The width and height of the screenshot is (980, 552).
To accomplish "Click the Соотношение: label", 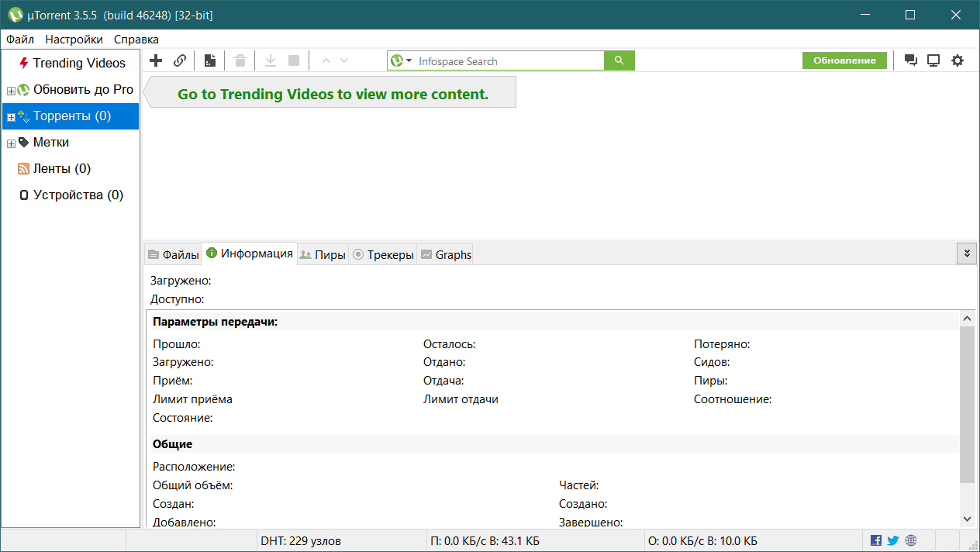I will tap(733, 399).
